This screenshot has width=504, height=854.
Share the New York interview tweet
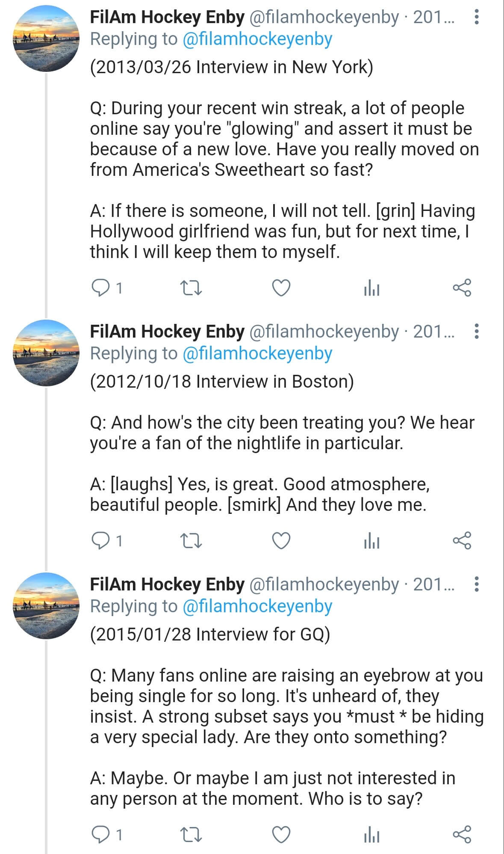point(462,288)
